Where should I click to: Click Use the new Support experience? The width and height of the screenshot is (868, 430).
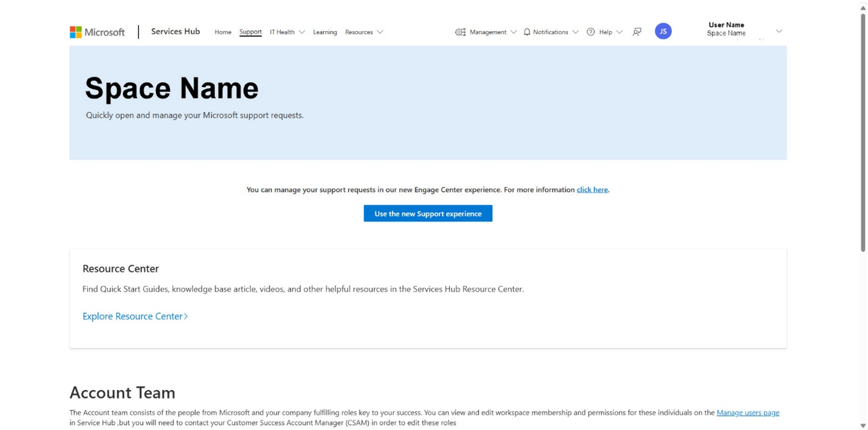click(x=428, y=214)
